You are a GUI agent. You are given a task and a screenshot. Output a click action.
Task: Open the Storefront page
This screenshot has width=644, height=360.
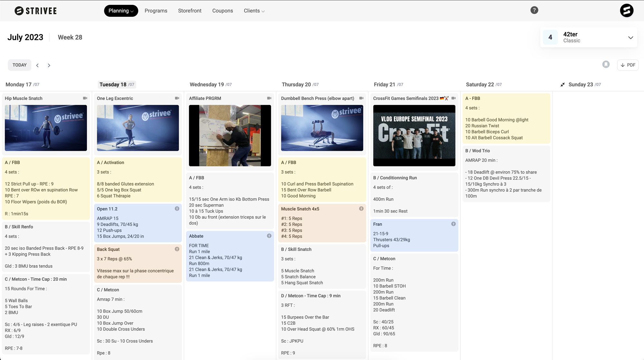[x=190, y=11]
